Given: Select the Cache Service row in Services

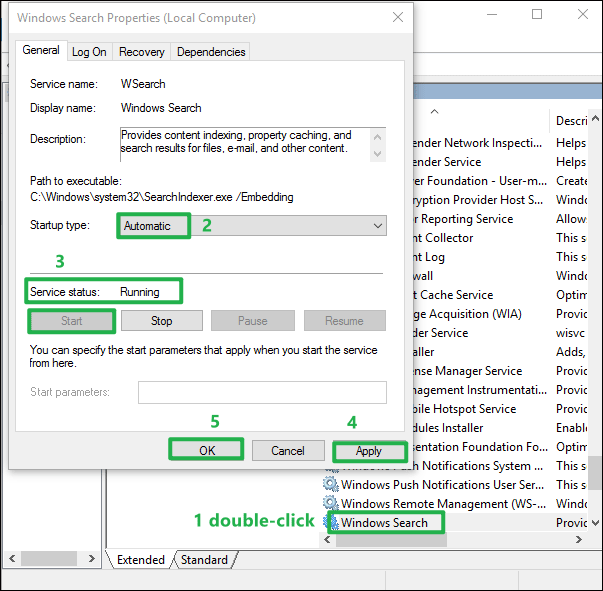Looking at the screenshot, I should [x=501, y=295].
